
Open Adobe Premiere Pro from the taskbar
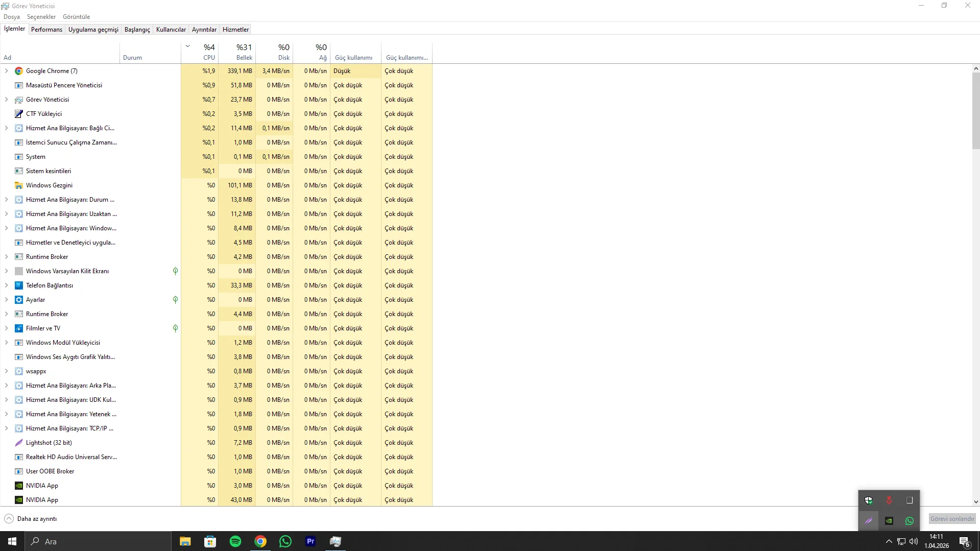pyautogui.click(x=310, y=541)
